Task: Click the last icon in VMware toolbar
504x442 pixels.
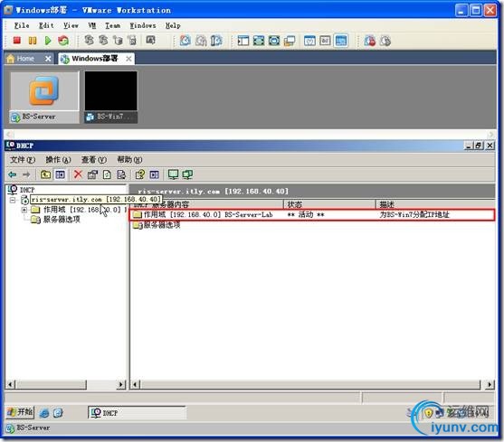Action: [385, 41]
